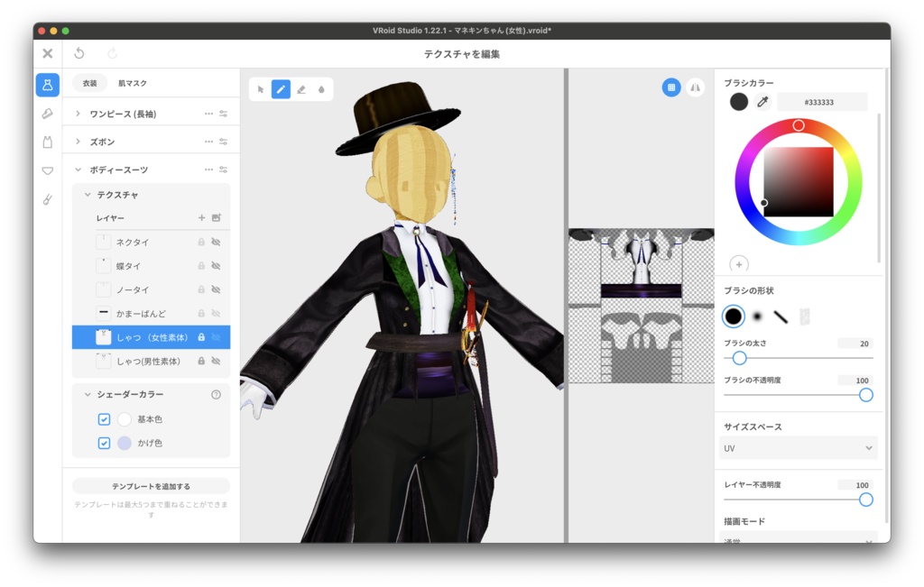The width and height of the screenshot is (924, 587).
Task: Open the size space UV dropdown
Action: [x=798, y=448]
